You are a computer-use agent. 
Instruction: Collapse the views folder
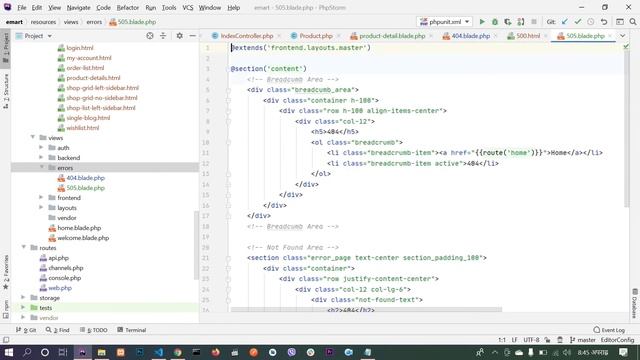[x=33, y=138]
